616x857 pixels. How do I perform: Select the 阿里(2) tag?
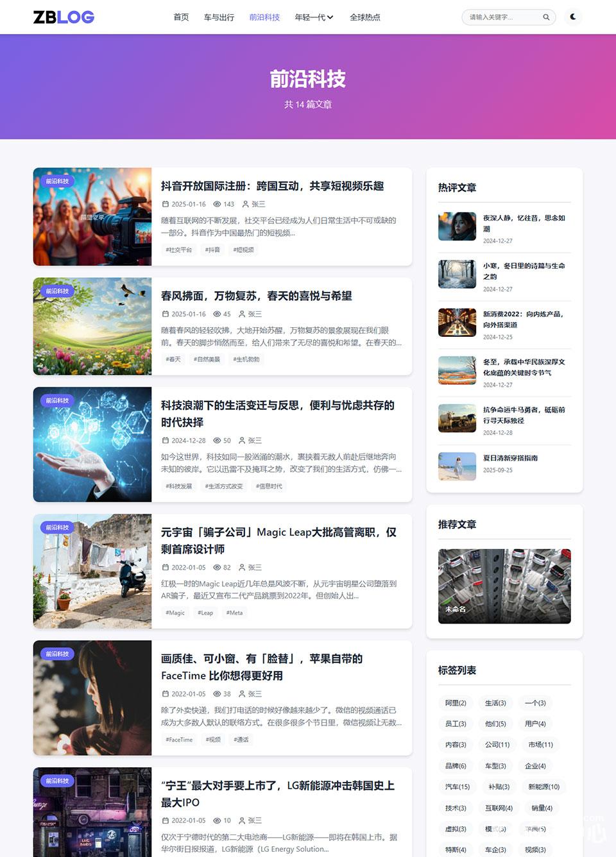[x=456, y=703]
